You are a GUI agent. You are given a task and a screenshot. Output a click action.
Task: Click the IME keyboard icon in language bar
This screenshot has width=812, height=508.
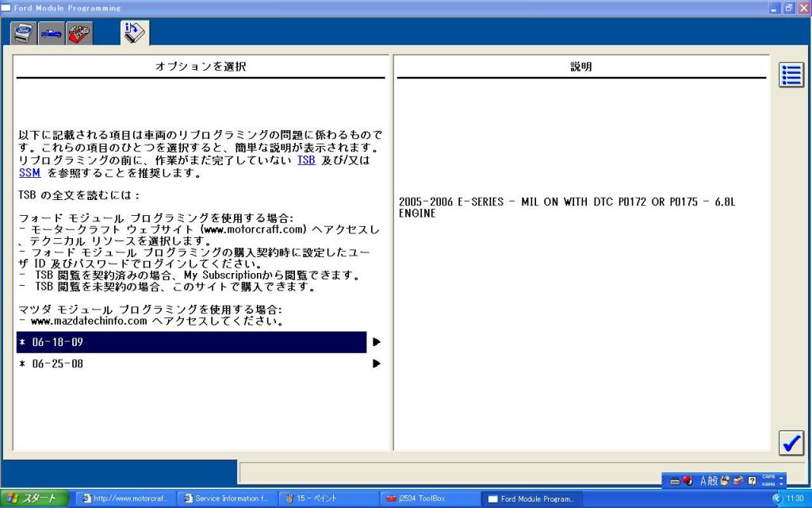tap(674, 481)
